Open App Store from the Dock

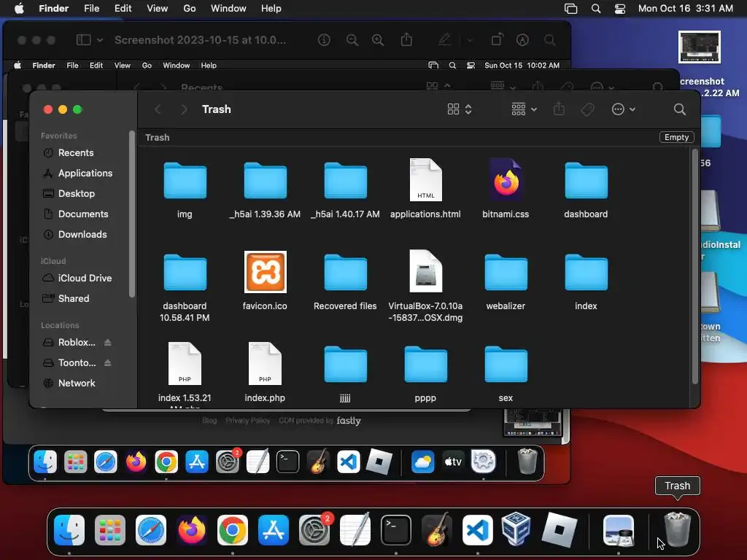tap(274, 530)
